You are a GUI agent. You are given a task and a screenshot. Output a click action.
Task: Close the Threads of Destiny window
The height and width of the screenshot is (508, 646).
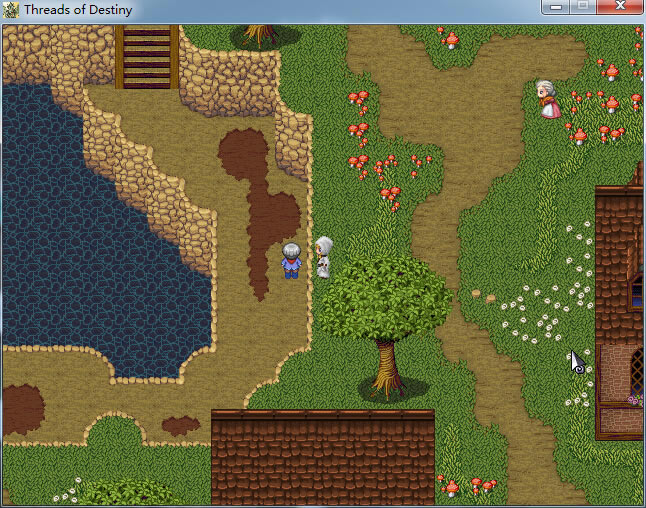coord(620,8)
